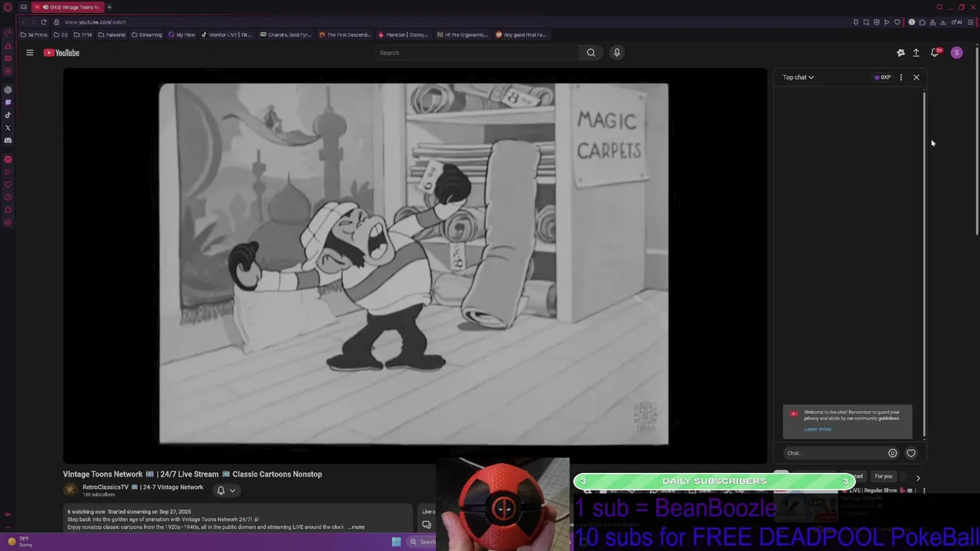Screen dimensions: 980x551
Task: Open Discord in the Opera sidebar
Action: click(x=8, y=141)
